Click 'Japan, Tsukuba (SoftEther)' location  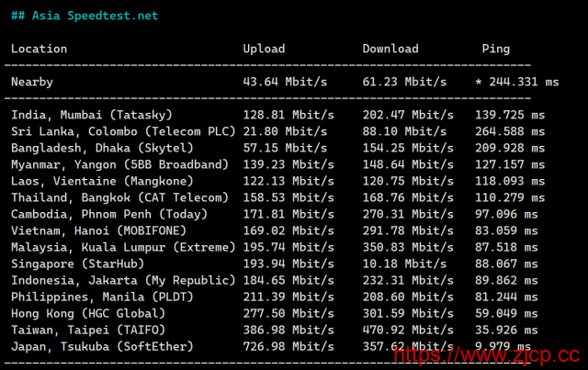[x=102, y=346]
